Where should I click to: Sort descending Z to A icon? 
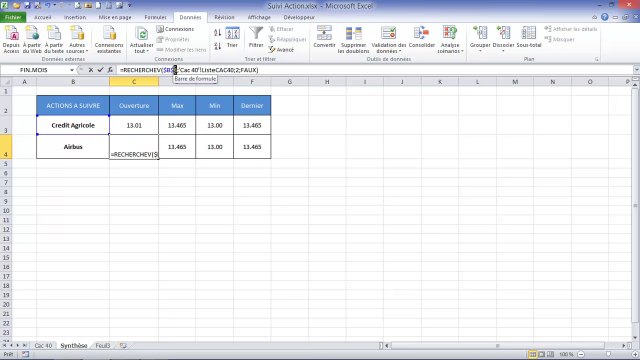217,46
